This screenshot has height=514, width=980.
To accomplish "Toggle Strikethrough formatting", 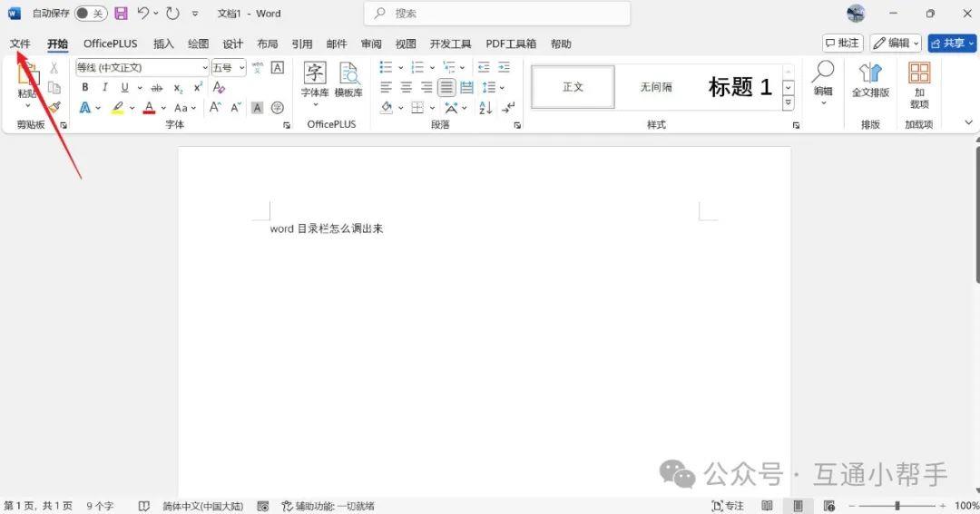I will (x=157, y=88).
